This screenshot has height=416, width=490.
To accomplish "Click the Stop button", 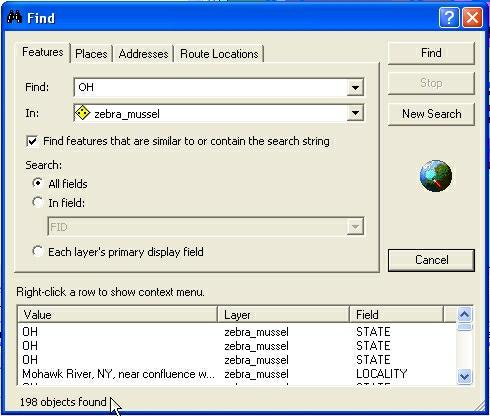I will tap(431, 83).
